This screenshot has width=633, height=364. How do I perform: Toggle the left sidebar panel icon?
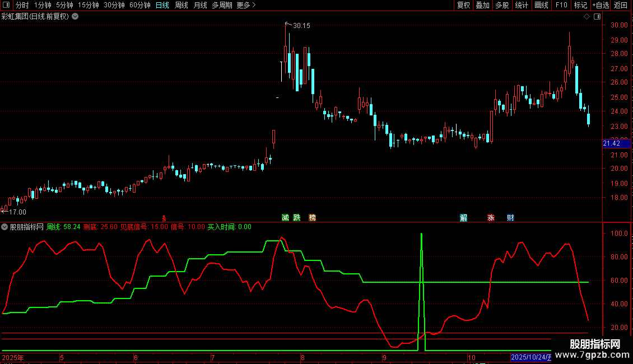coord(6,5)
